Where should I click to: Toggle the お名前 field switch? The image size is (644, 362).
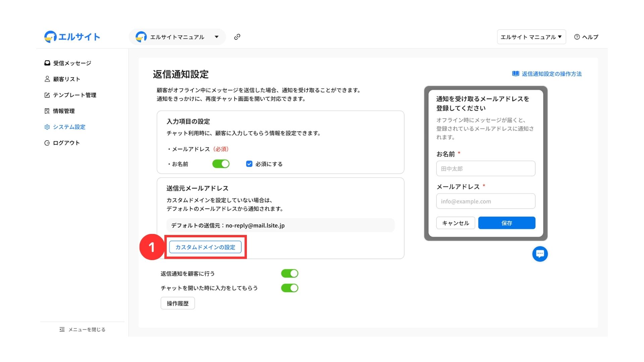221,164
